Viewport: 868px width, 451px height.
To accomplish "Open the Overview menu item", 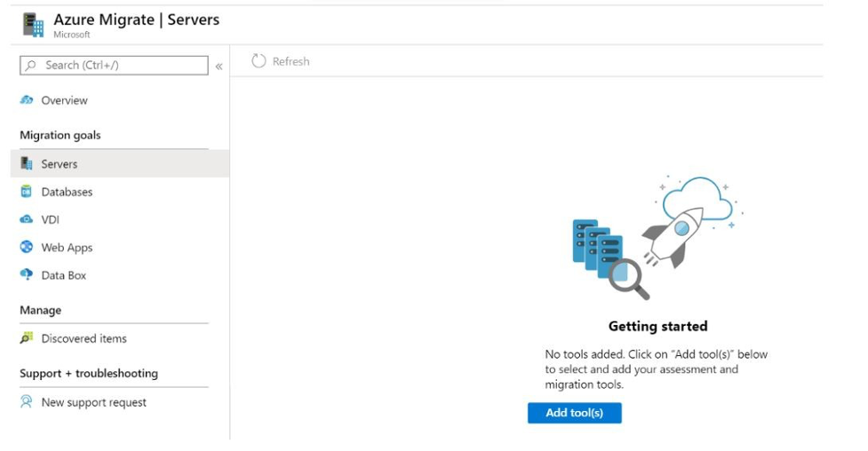I will tap(64, 100).
